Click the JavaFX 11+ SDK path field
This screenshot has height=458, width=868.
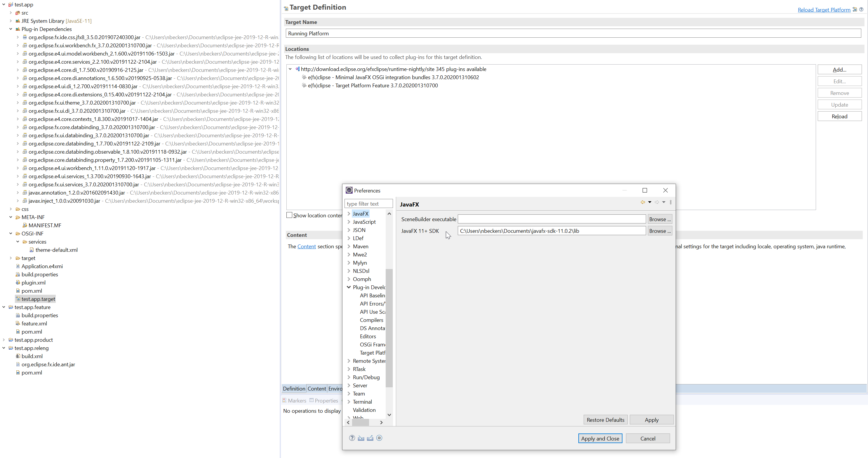click(552, 231)
